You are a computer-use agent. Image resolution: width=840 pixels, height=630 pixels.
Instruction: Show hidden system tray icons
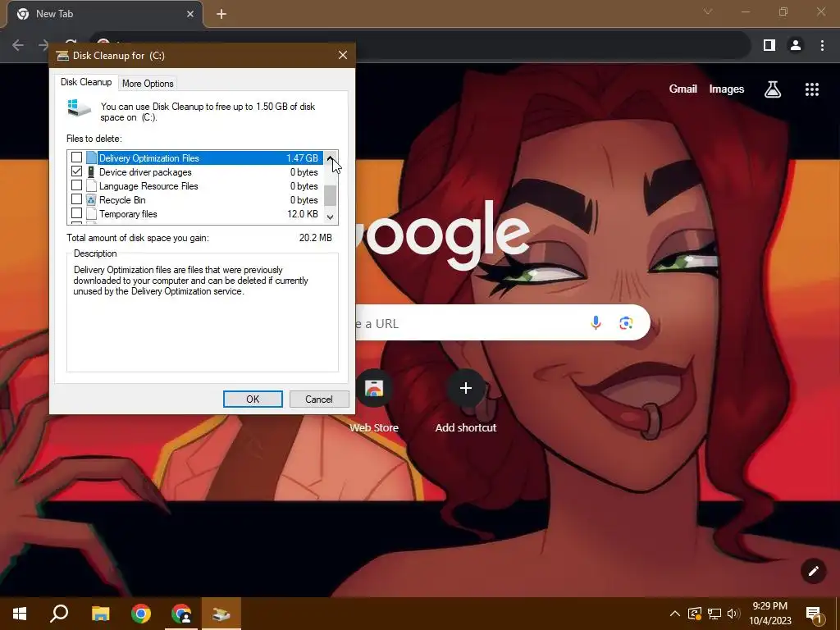pyautogui.click(x=675, y=614)
